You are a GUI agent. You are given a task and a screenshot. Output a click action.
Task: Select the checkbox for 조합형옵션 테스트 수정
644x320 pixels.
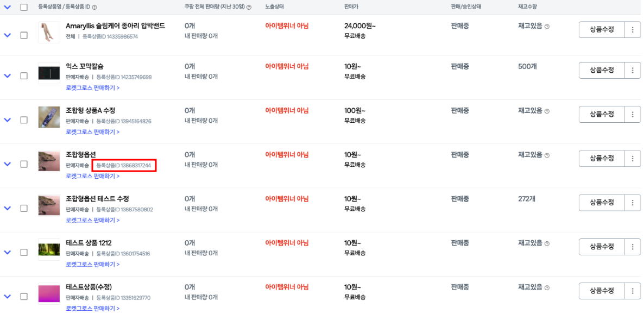click(24, 208)
